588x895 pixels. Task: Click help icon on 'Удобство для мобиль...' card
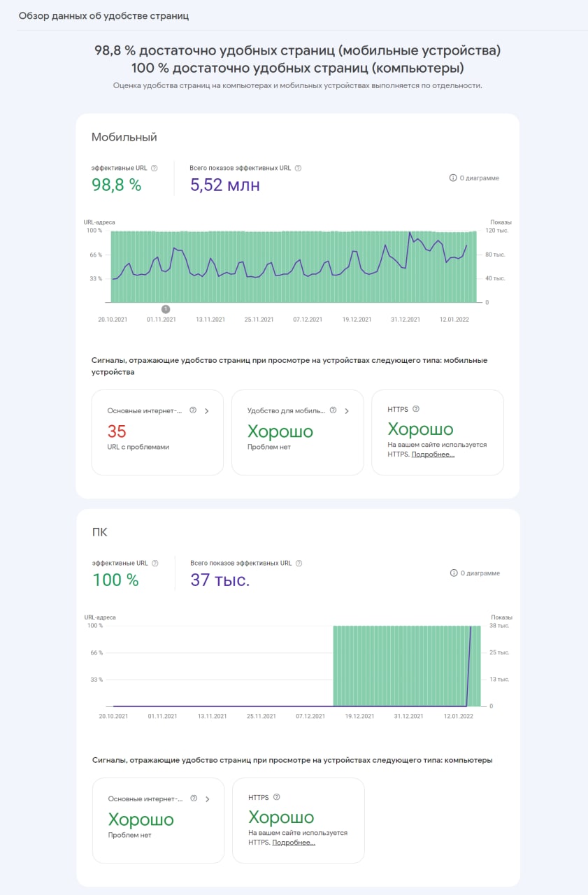click(333, 410)
